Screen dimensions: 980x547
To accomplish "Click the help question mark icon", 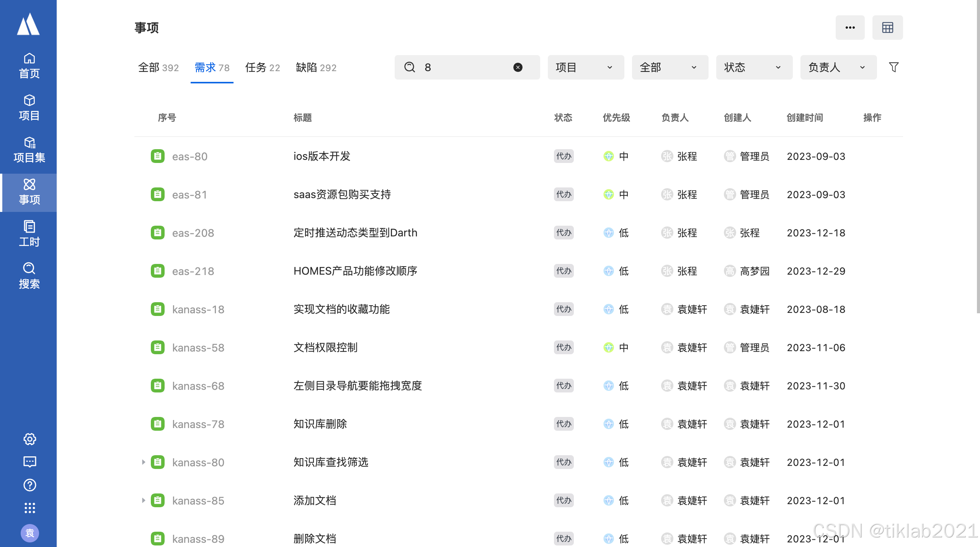I will pos(29,485).
